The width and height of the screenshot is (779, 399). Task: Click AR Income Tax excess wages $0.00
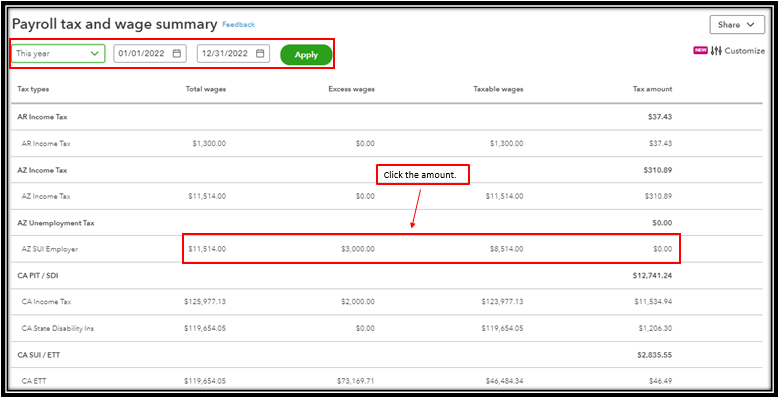coord(365,144)
